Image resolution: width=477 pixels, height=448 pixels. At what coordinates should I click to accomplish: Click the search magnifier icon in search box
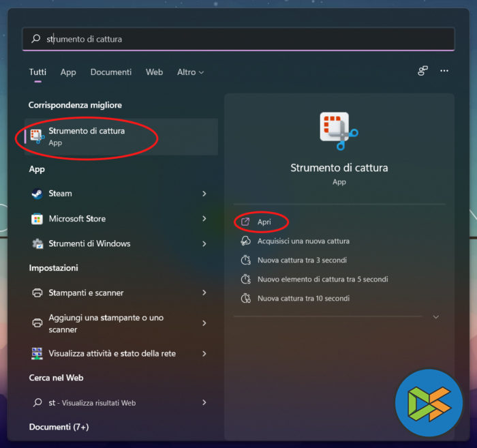tap(36, 39)
